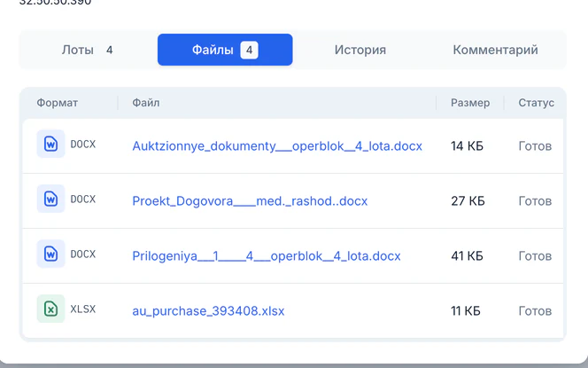588x368 pixels.
Task: Switch to the Лоты tab
Action: coord(88,50)
